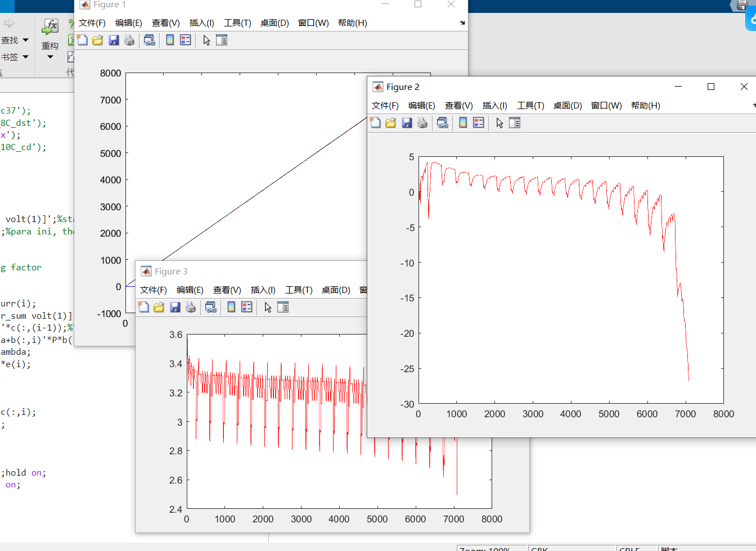Open the 插入(I) menu in Figure 3

263,290
